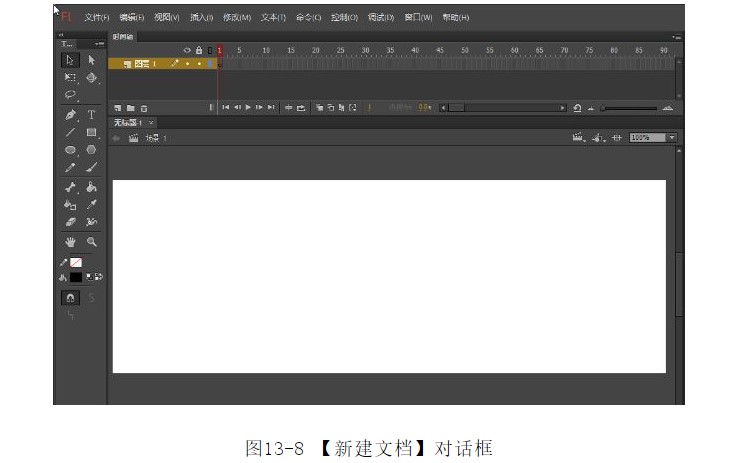Open the edit scene dropdown icon
The width and height of the screenshot is (745, 463).
(x=579, y=137)
